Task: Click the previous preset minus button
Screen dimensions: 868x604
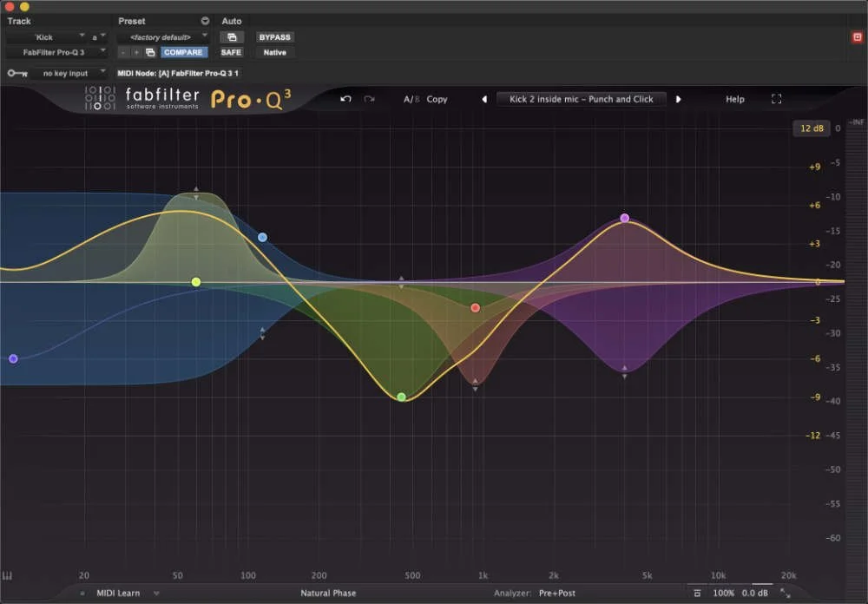Action: coord(123,52)
